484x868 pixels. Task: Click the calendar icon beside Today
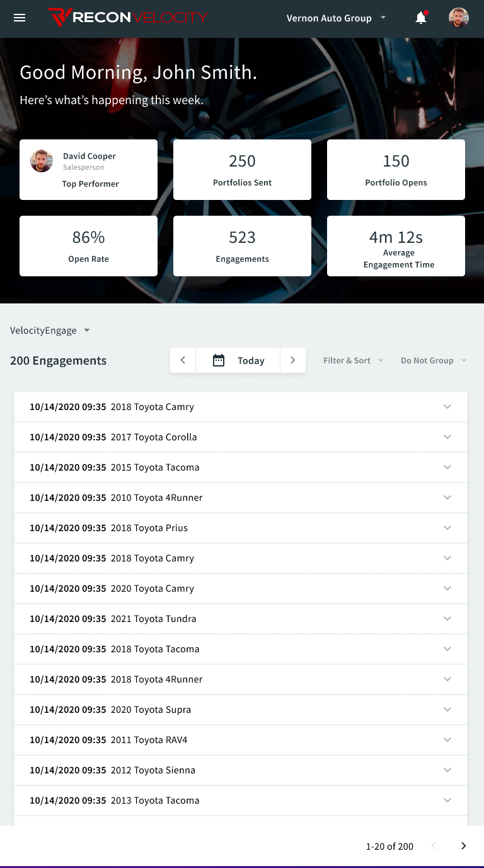tap(219, 360)
